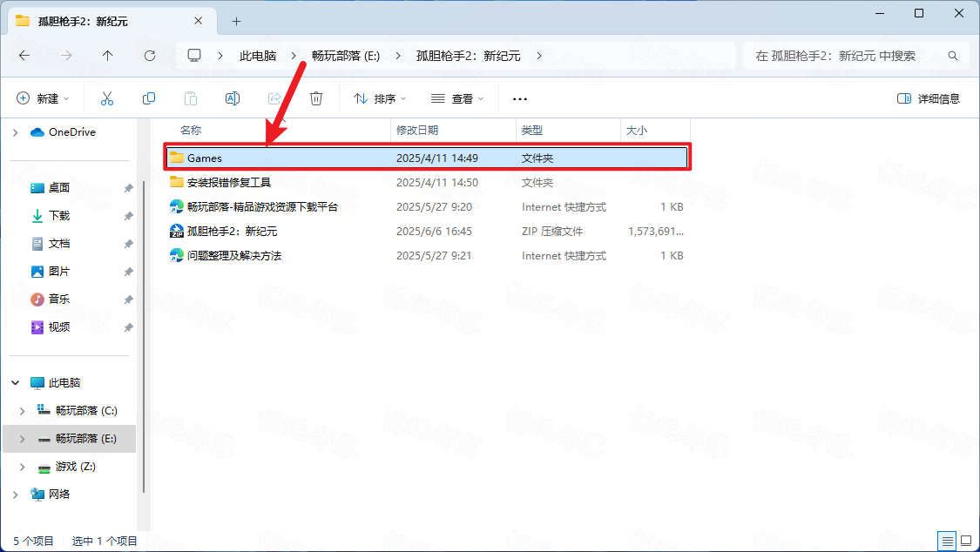Open 音乐 in the sidebar
The image size is (980, 552).
[59, 300]
